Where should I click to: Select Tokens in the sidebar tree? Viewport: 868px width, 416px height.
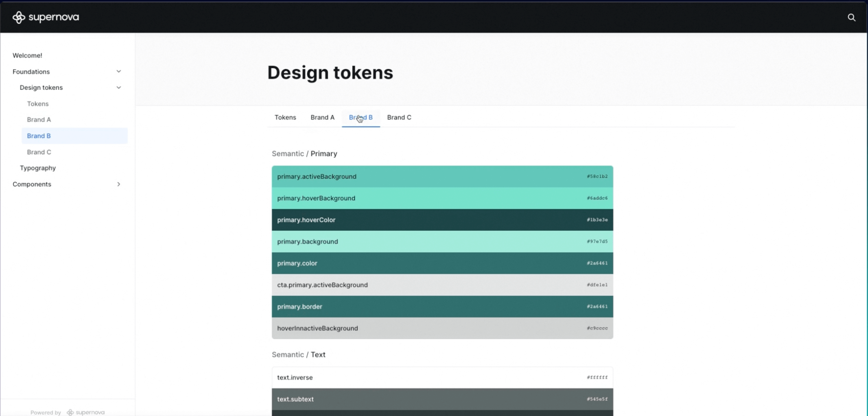38,104
